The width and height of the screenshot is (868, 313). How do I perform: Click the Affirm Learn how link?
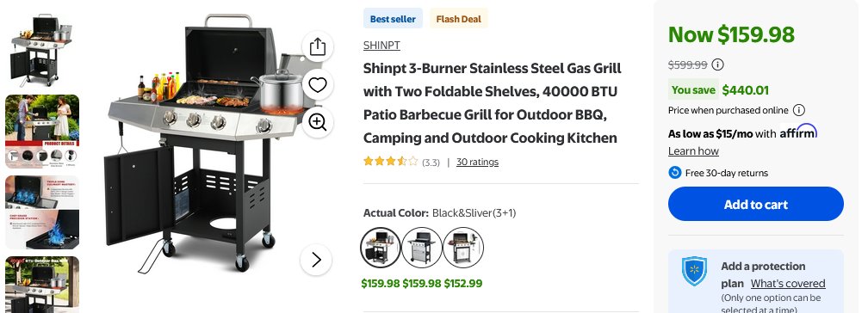pos(693,151)
